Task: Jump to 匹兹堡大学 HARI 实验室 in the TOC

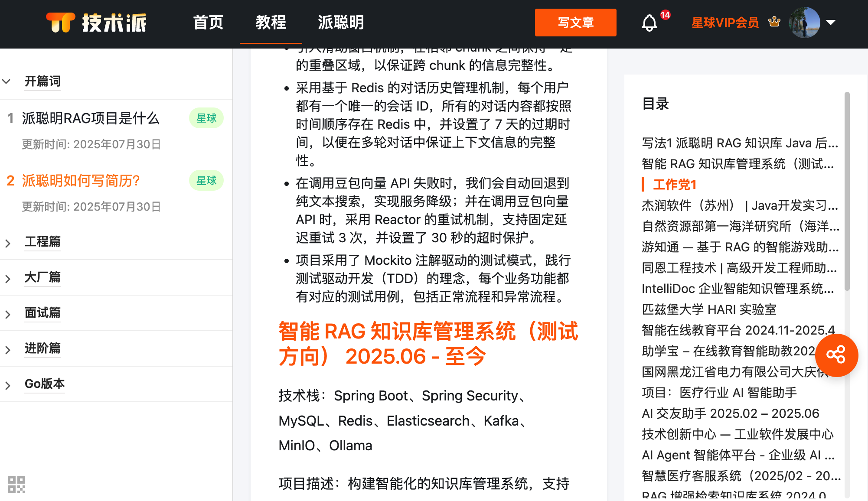Action: pos(709,309)
